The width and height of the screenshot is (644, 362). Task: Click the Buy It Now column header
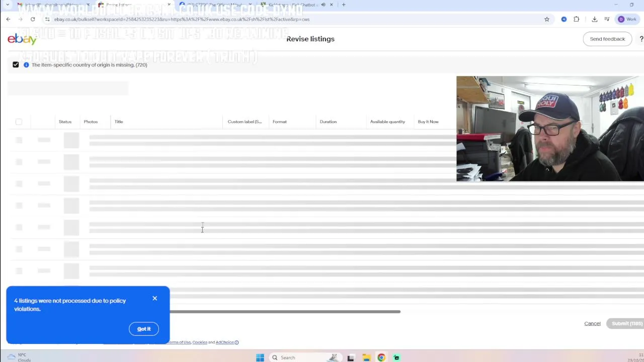pyautogui.click(x=428, y=122)
